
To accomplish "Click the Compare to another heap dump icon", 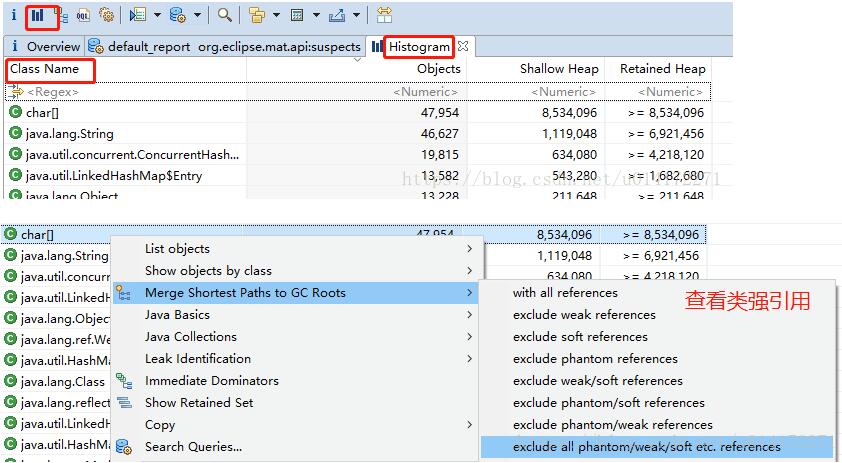I will 384,15.
